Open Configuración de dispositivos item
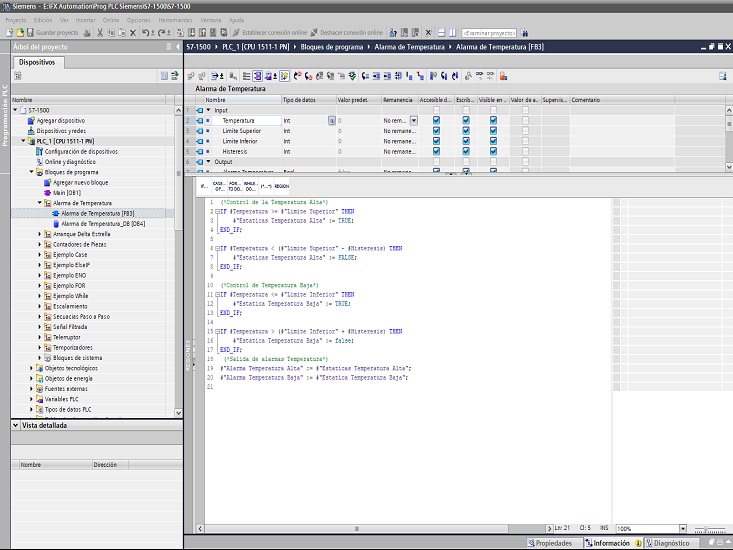The width and height of the screenshot is (733, 550). pyautogui.click(x=80, y=151)
